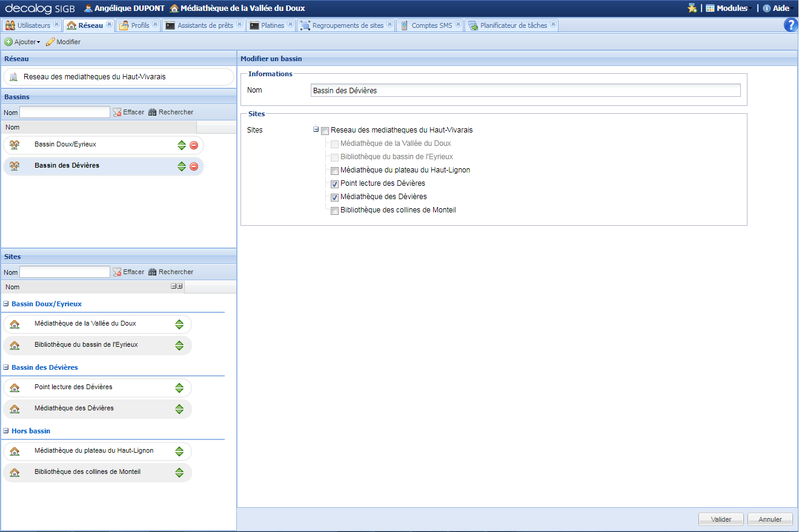Click the Valider button
Image resolution: width=799 pixels, height=532 pixels.
point(720,519)
